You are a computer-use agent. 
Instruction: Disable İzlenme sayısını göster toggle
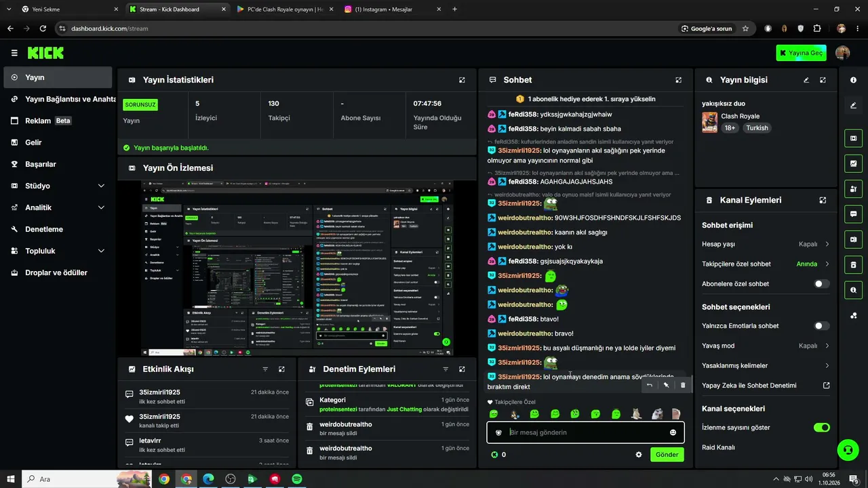click(x=821, y=428)
